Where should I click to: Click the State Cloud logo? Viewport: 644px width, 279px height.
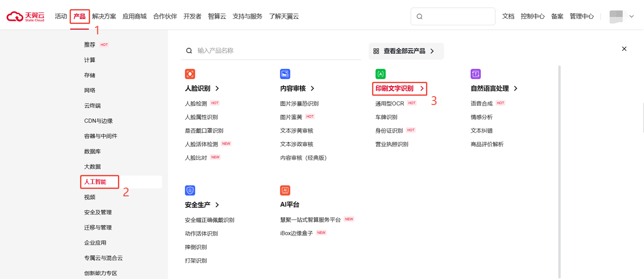tap(25, 17)
